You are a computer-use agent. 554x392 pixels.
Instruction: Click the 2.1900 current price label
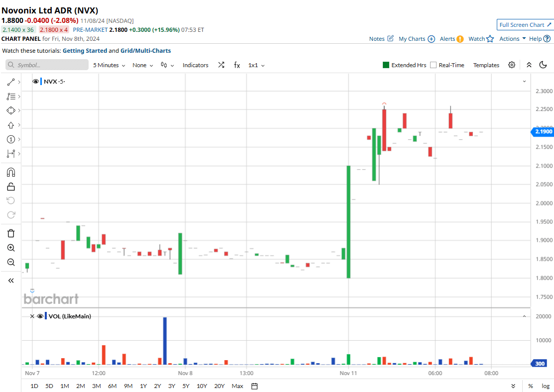[543, 131]
